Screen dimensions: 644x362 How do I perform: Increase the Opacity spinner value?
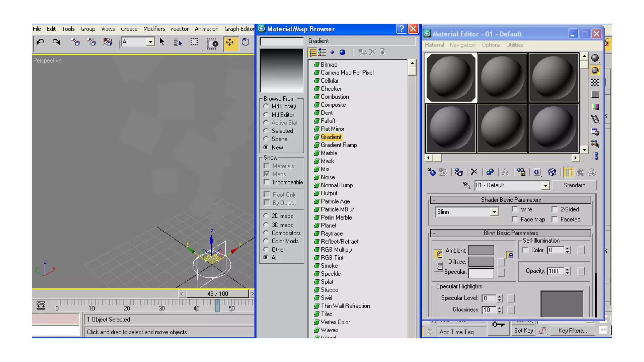567,269
